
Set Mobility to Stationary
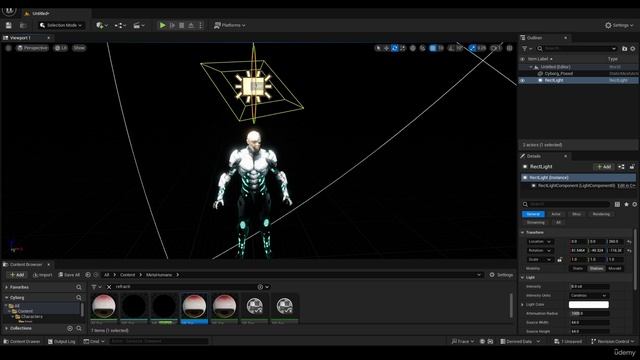596,269
